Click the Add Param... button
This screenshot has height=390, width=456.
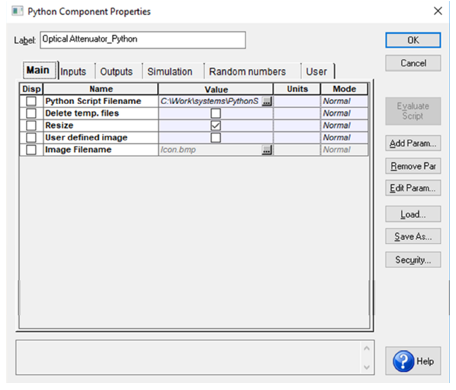click(x=413, y=143)
